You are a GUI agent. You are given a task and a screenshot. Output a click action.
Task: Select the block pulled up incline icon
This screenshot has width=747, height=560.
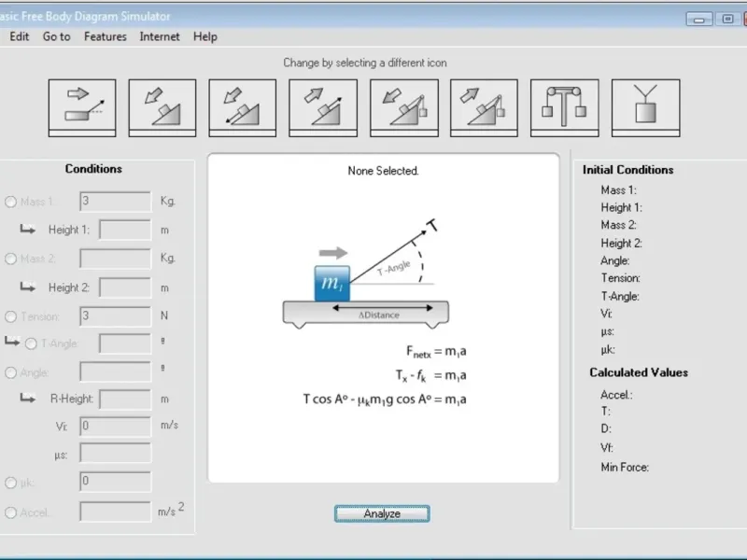pyautogui.click(x=323, y=108)
